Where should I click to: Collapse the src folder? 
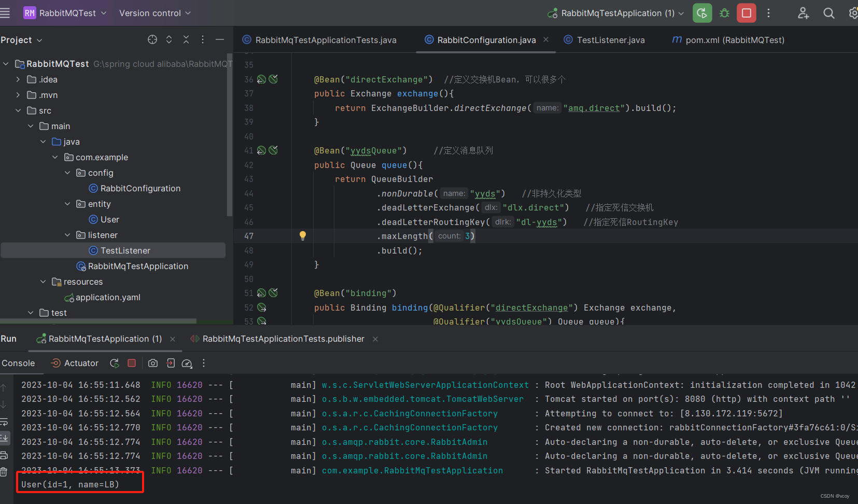click(x=18, y=110)
